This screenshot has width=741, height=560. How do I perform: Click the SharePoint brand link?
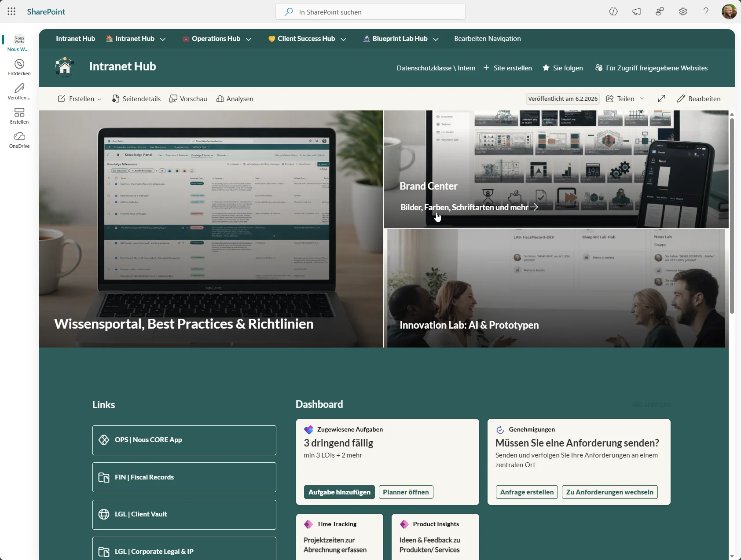coord(46,12)
